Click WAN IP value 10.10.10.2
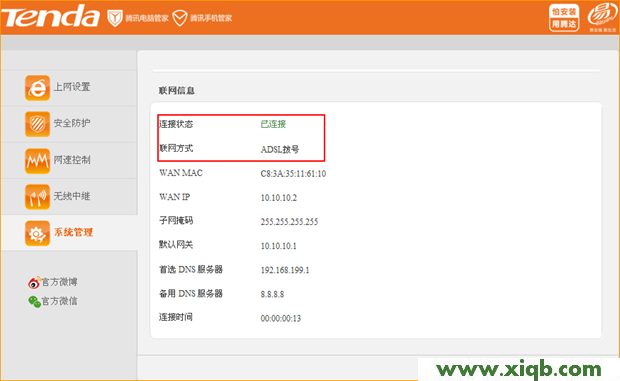 click(x=278, y=198)
